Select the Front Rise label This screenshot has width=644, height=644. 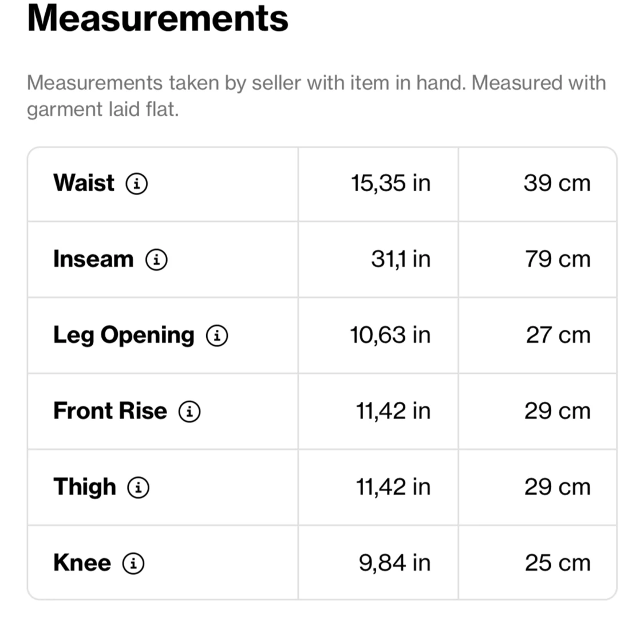[x=110, y=411]
